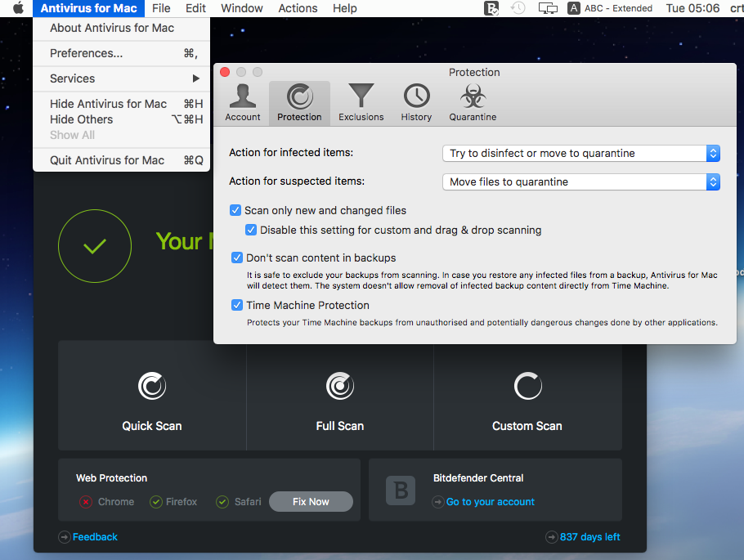This screenshot has height=560, width=744.
Task: Click the Antivirus for Mac menu title
Action: [89, 8]
